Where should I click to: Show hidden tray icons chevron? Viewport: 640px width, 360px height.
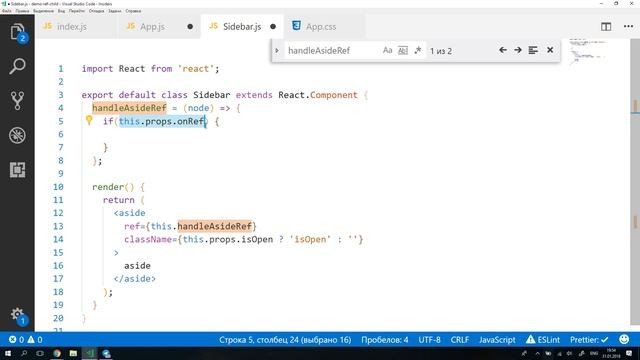[x=537, y=353]
